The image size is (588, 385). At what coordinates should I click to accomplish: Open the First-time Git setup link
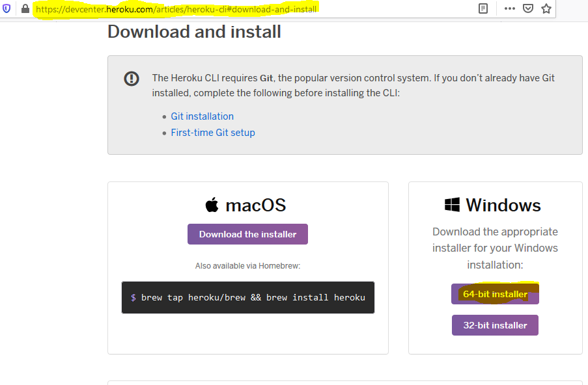coord(213,133)
